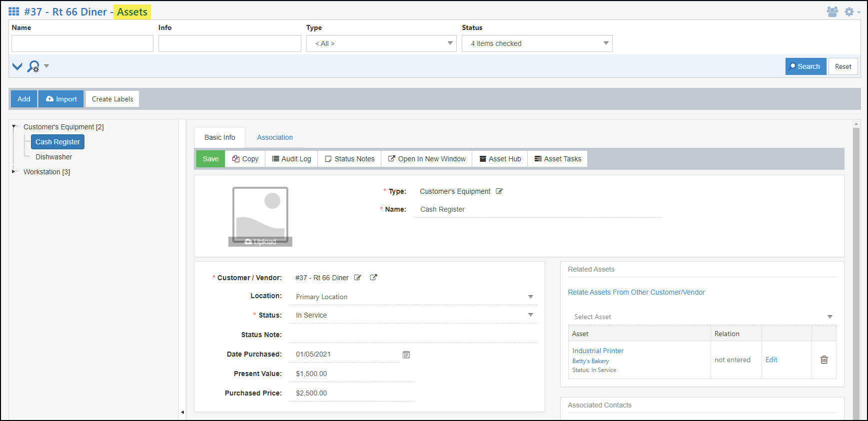
Task: Open the Date Purchased calendar picker
Action: (x=406, y=355)
